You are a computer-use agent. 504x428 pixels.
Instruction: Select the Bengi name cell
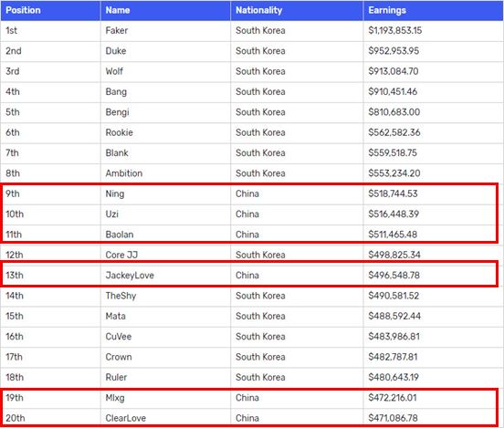click(x=117, y=112)
